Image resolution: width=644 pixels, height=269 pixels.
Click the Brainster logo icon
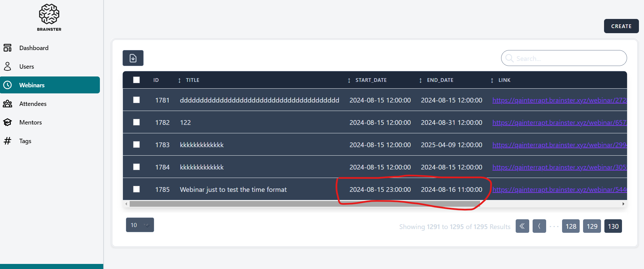tap(49, 14)
